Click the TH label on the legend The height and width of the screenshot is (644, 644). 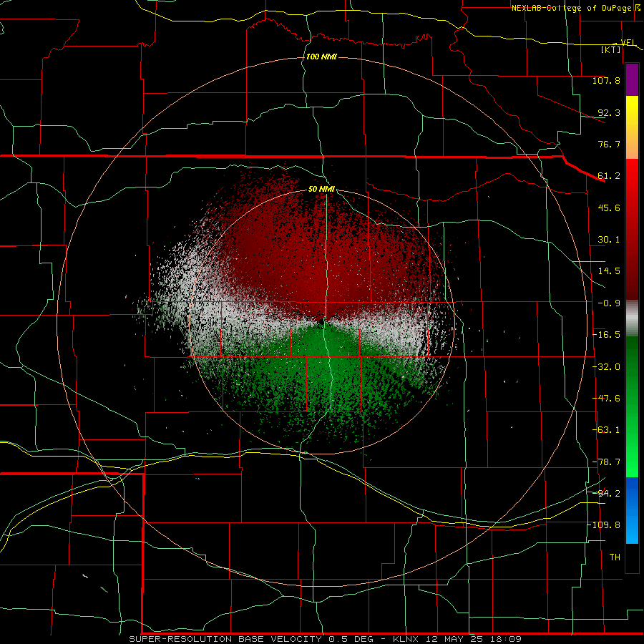[615, 557]
